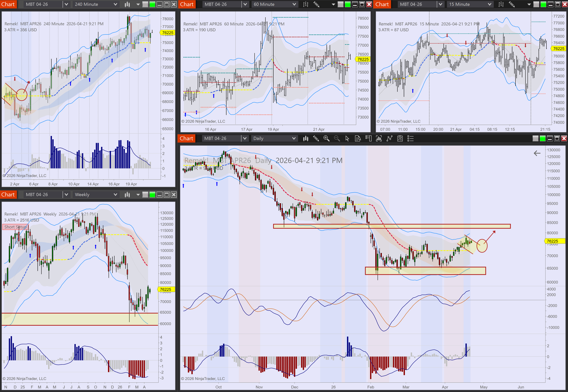
Task: Select the cursor pointer tool on Daily chart
Action: tap(347, 138)
